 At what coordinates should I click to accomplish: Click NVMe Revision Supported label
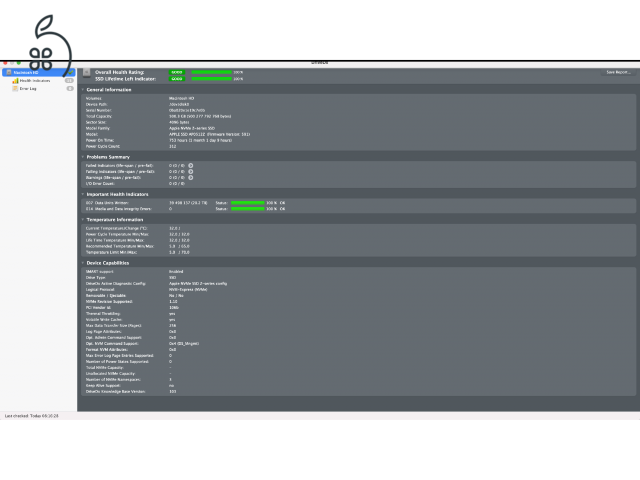click(109, 302)
